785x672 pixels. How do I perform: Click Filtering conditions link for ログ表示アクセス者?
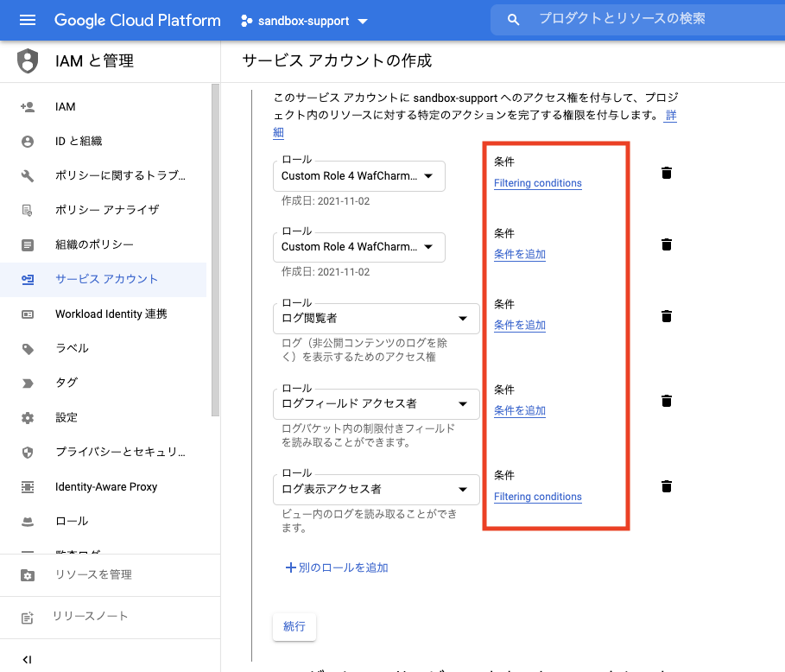click(537, 497)
